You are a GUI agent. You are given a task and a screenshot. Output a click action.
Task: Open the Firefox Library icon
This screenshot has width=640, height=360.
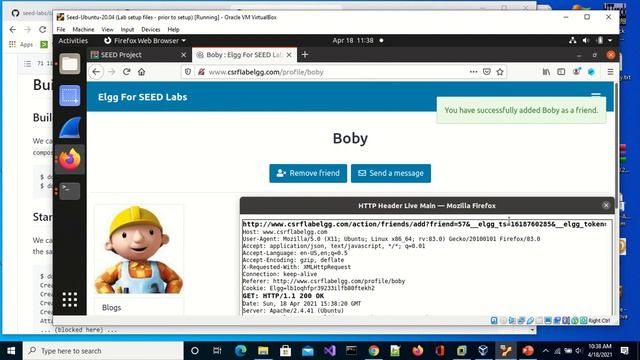coord(546,72)
